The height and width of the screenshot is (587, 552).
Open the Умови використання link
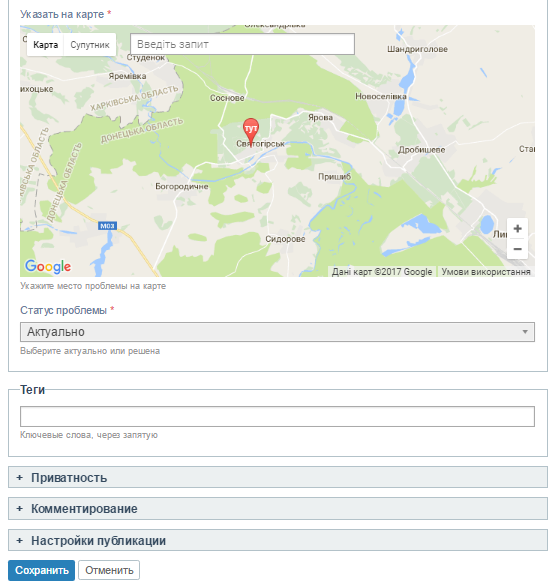486,271
